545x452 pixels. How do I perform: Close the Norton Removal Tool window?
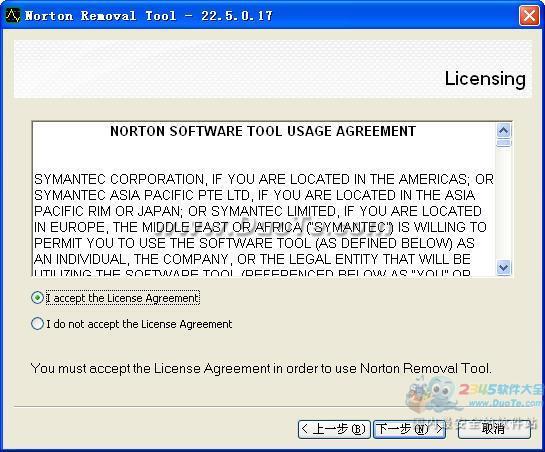(x=529, y=16)
